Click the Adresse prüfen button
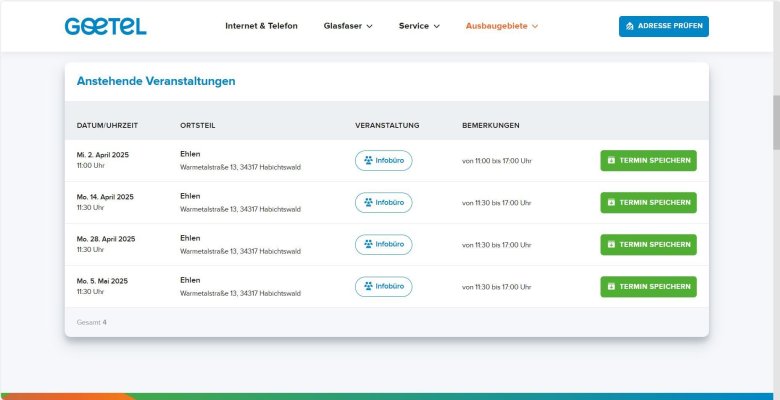Image resolution: width=780 pixels, height=400 pixels. click(x=664, y=26)
